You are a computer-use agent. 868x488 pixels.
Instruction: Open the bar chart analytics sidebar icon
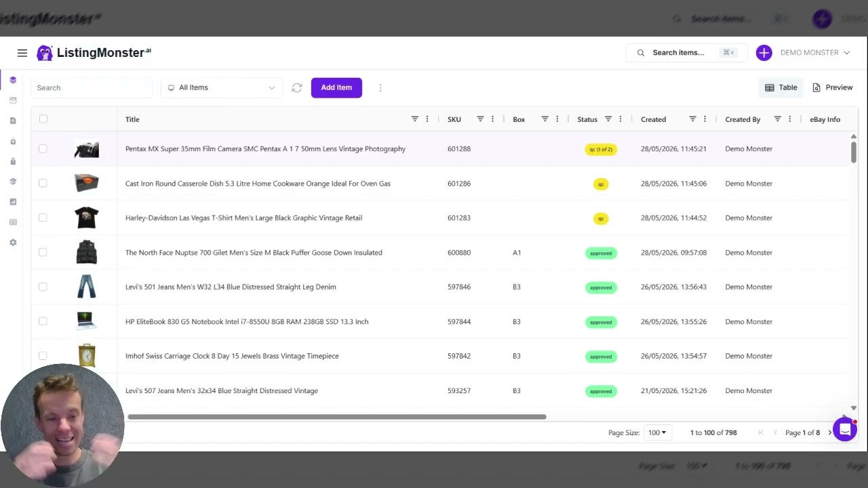[13, 202]
